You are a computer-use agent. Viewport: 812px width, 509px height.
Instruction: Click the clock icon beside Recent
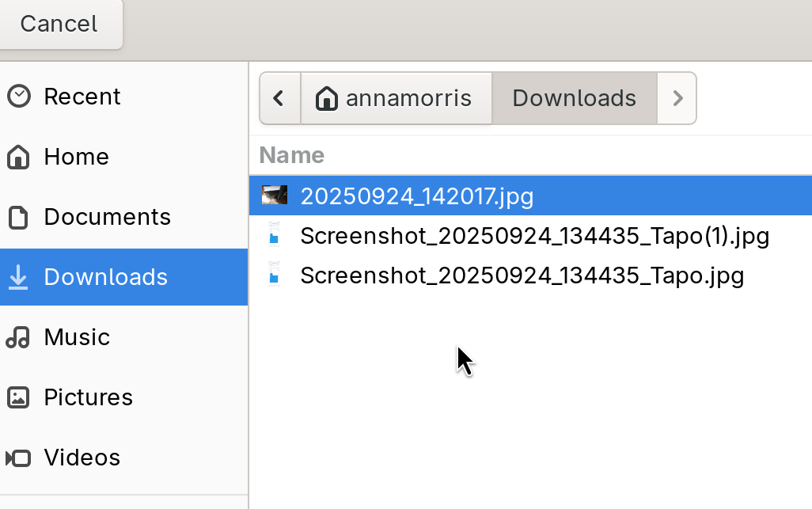click(x=18, y=97)
